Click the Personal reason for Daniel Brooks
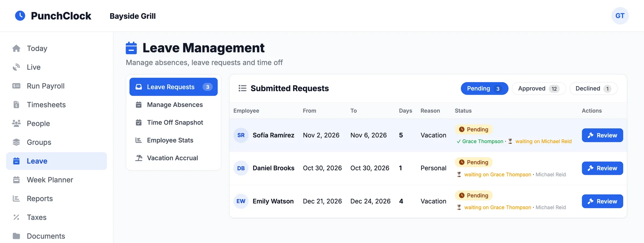Viewport: 644px width, 243px height. pos(433,168)
